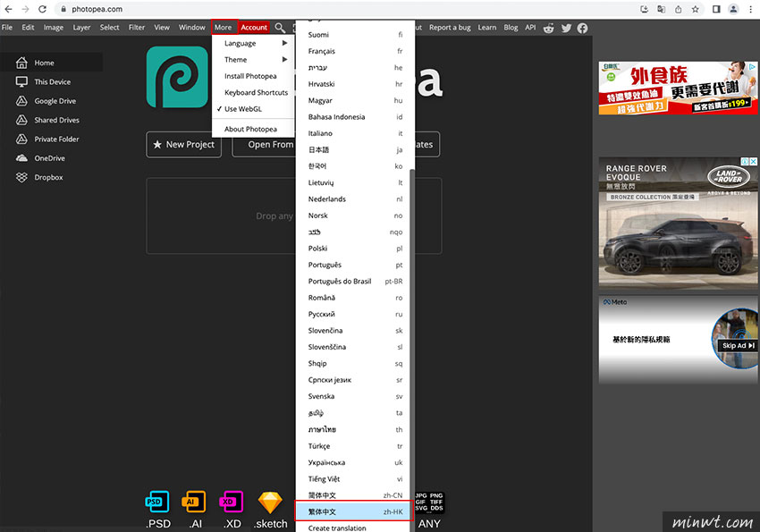Open the API link

coord(531,28)
